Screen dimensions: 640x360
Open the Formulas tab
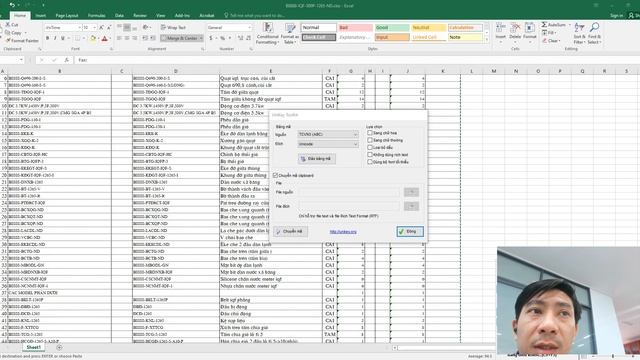(97, 16)
